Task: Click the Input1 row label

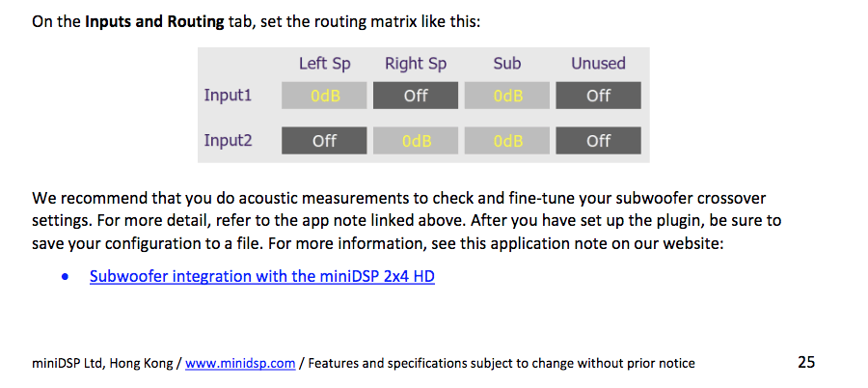Action: click(228, 96)
